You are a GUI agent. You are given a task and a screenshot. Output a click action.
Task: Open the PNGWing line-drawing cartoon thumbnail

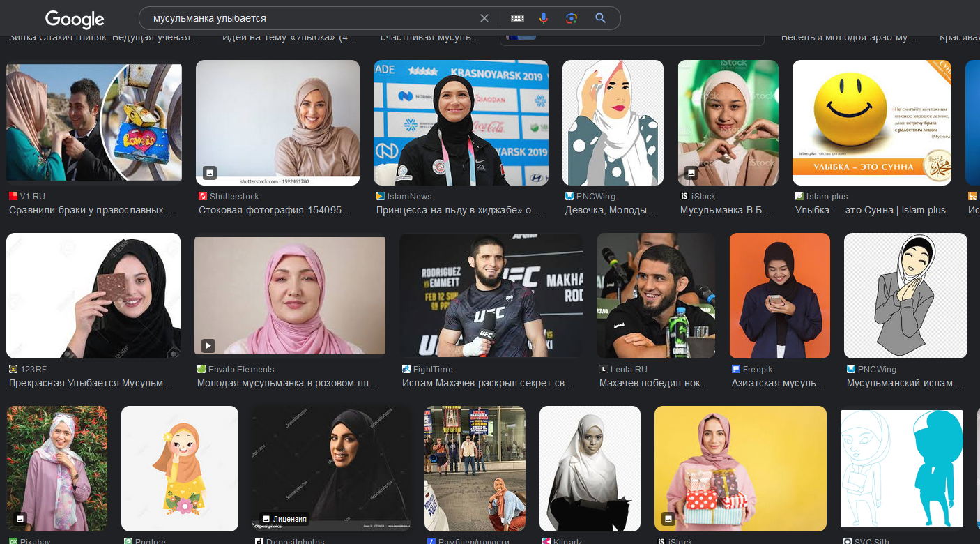[x=905, y=296]
